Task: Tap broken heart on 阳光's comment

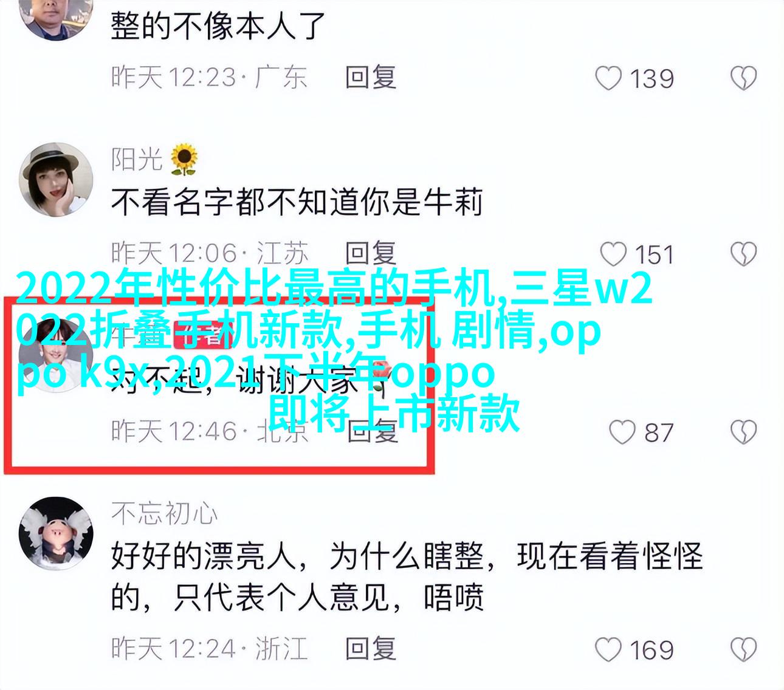Action: (743, 254)
